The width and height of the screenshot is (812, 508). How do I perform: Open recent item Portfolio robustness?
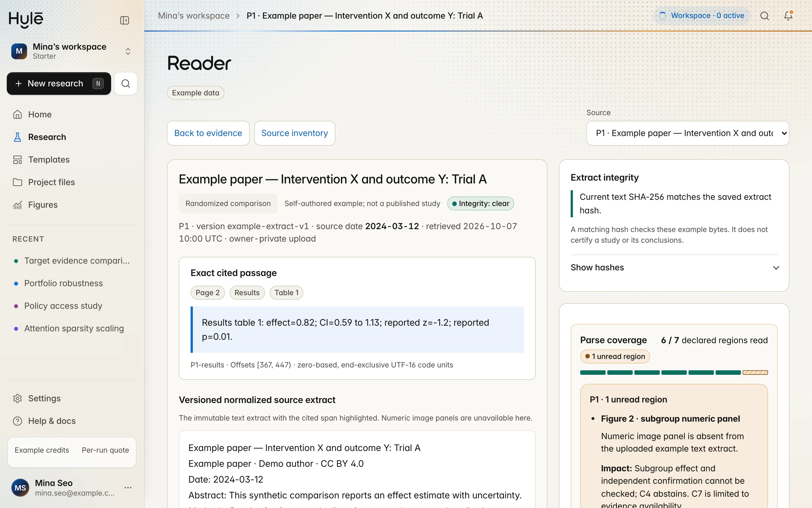point(72,283)
